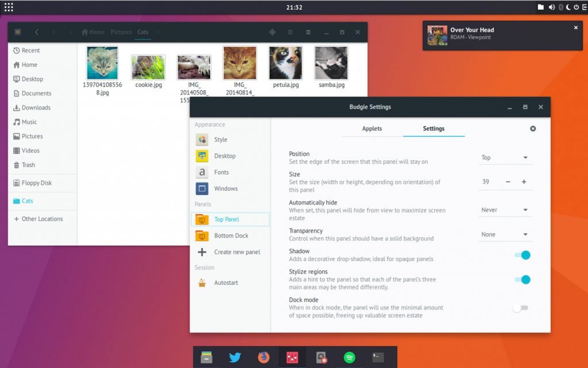Click the red Budgie Settings dock icon
This screenshot has width=588, height=368.
pos(292,358)
